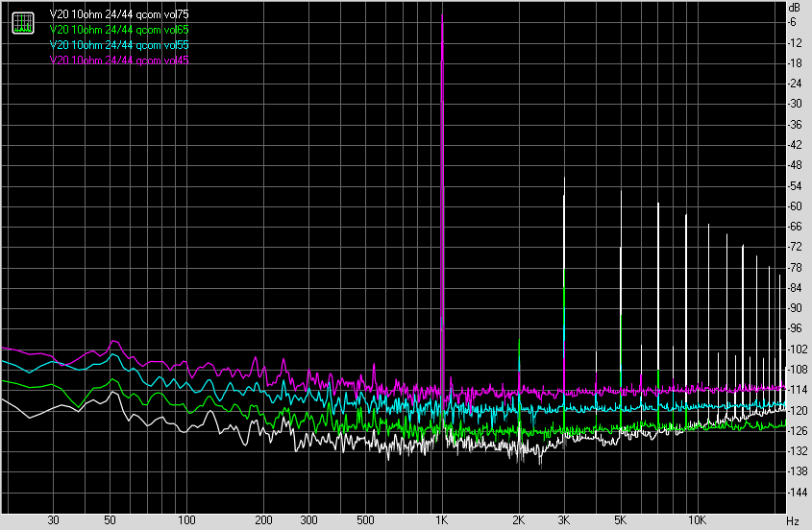This screenshot has width=812, height=530.
Task: Click the '3K' frequency axis label
Action: point(563,520)
